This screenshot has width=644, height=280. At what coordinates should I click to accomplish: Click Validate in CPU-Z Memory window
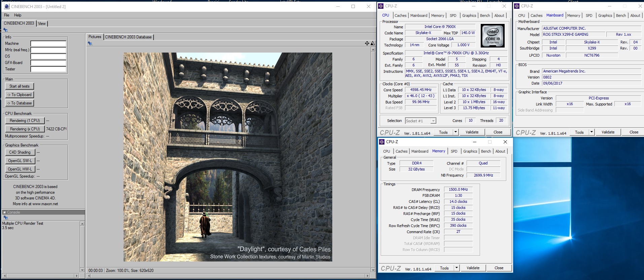473,268
